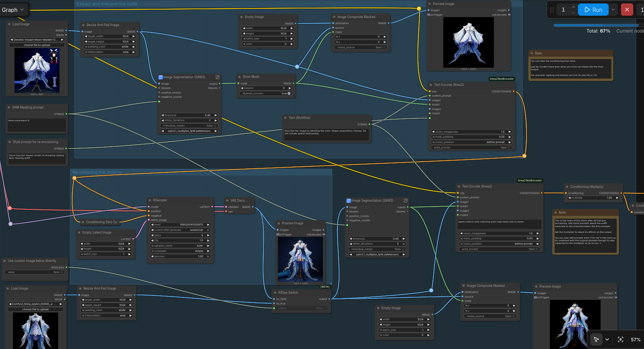644x349 pixels.
Task: Collapse the Grow Mask node via its title dot
Action: click(239, 77)
